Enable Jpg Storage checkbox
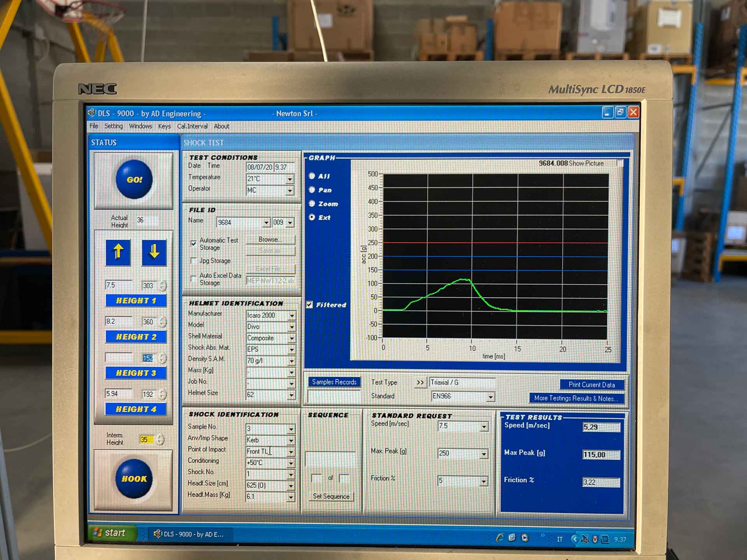 pyautogui.click(x=193, y=261)
